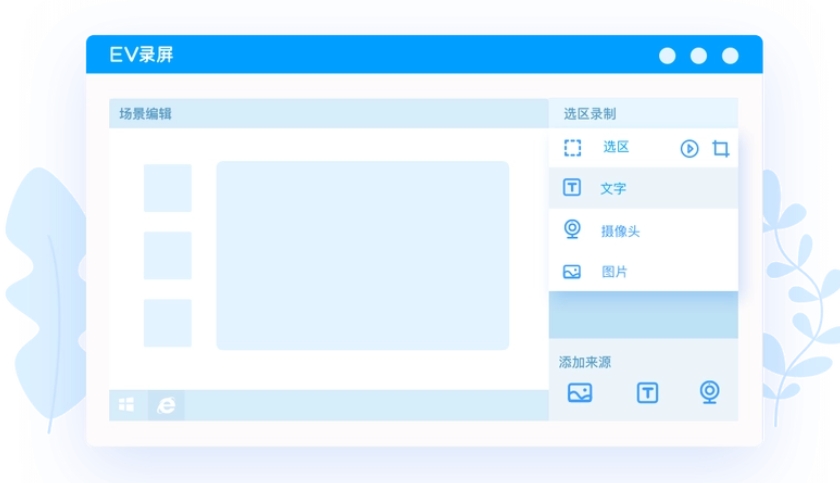The width and height of the screenshot is (840, 483).
Task: Click the EV录屏 title text
Action: click(141, 55)
